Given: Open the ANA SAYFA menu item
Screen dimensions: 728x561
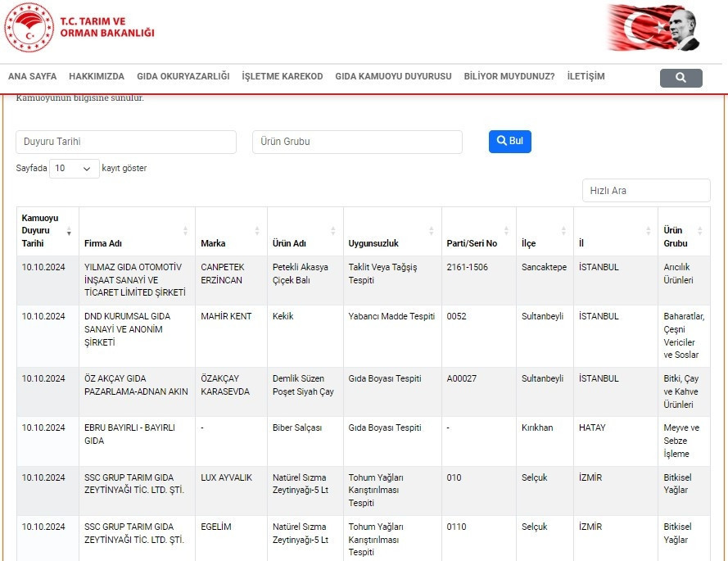Looking at the screenshot, I should (x=33, y=76).
